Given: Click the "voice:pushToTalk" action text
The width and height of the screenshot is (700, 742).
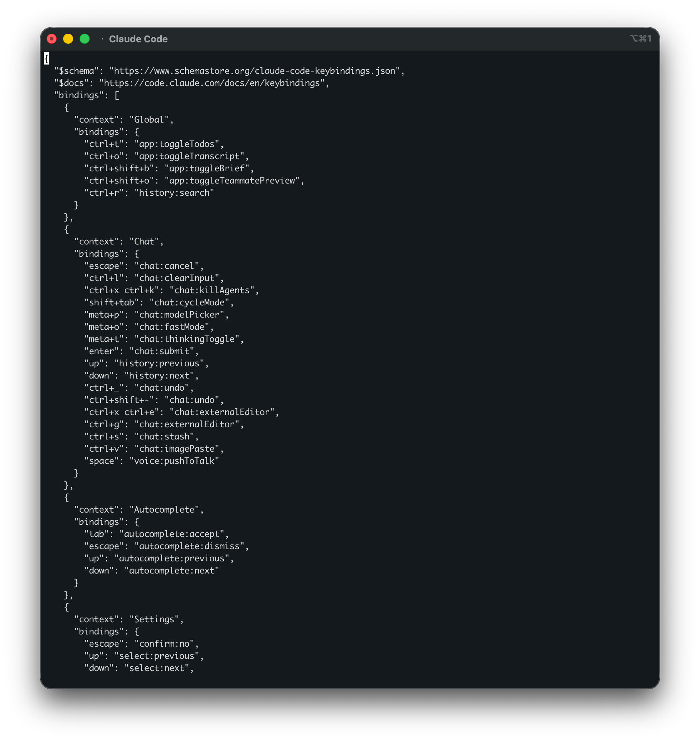Looking at the screenshot, I should 174,461.
